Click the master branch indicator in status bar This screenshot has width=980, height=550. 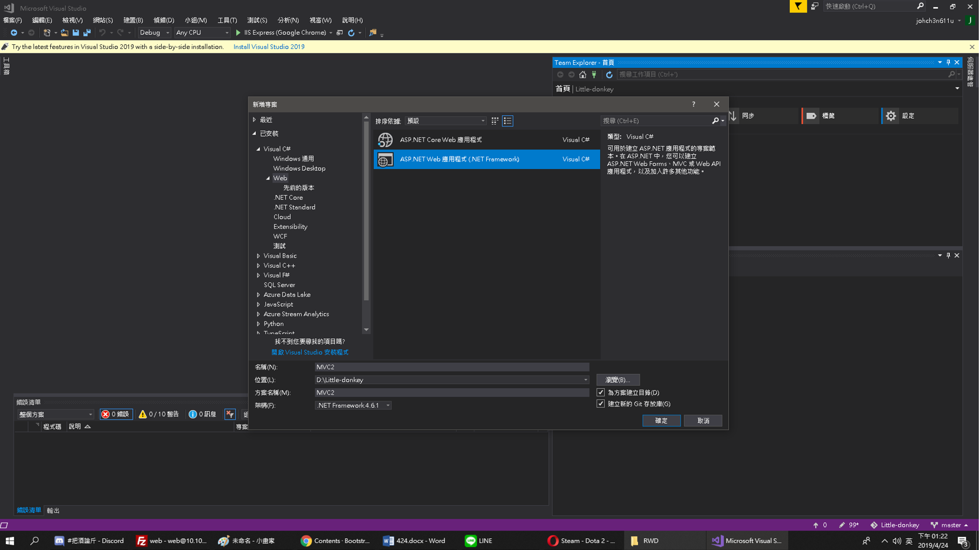(949, 525)
